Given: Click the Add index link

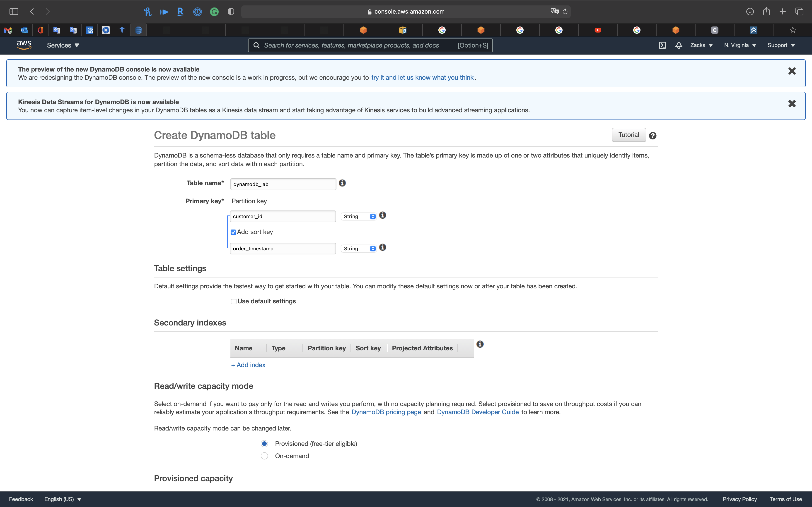Looking at the screenshot, I should click(x=248, y=365).
